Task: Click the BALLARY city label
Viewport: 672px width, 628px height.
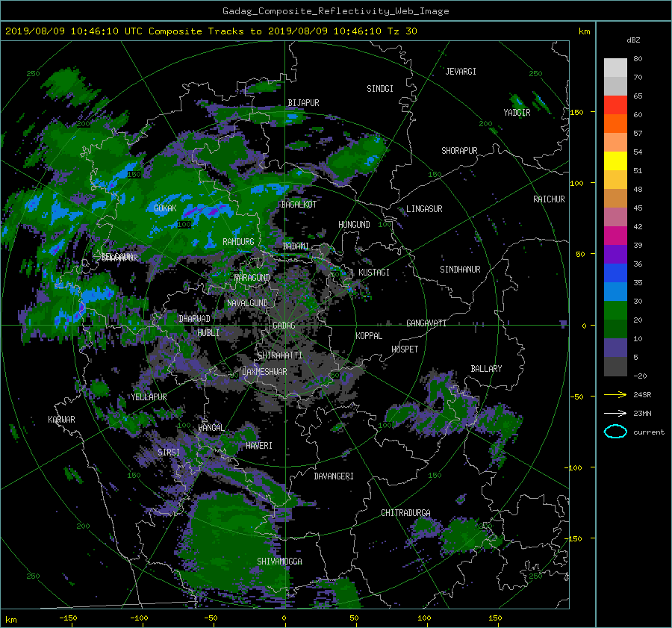Action: 486,369
